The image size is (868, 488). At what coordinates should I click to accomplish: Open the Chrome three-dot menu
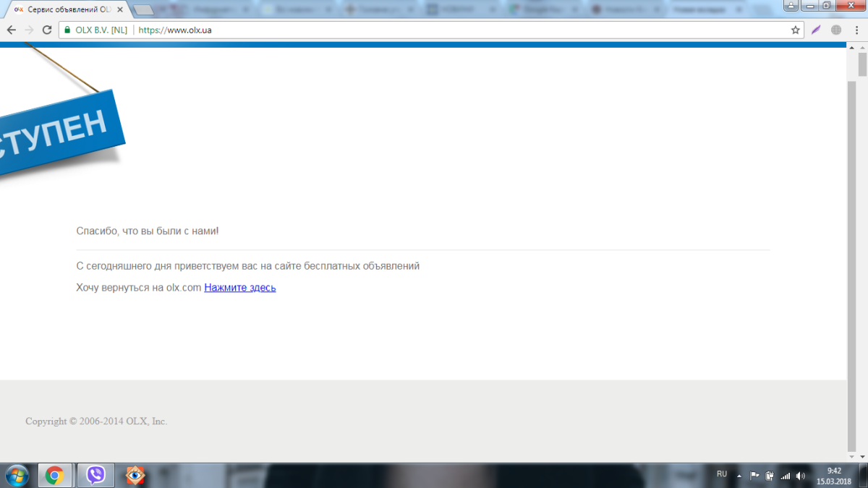tap(856, 30)
